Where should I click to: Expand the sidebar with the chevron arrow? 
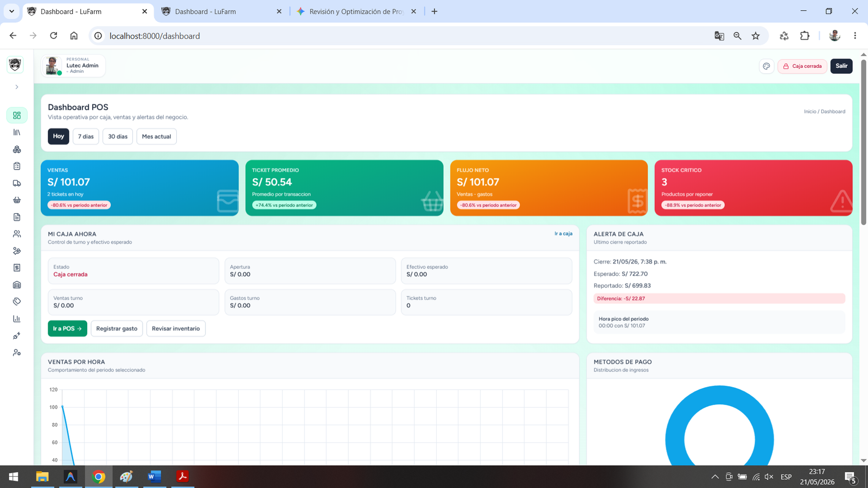pyautogui.click(x=17, y=87)
